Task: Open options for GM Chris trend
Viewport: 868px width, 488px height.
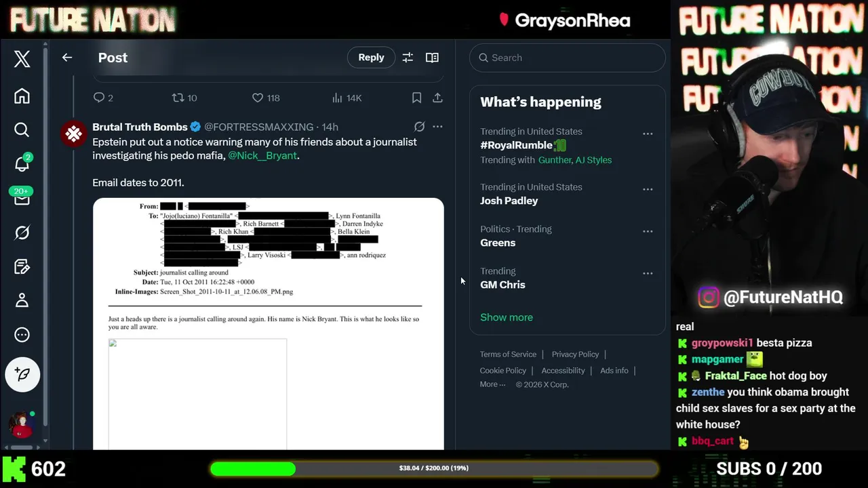Action: click(648, 273)
